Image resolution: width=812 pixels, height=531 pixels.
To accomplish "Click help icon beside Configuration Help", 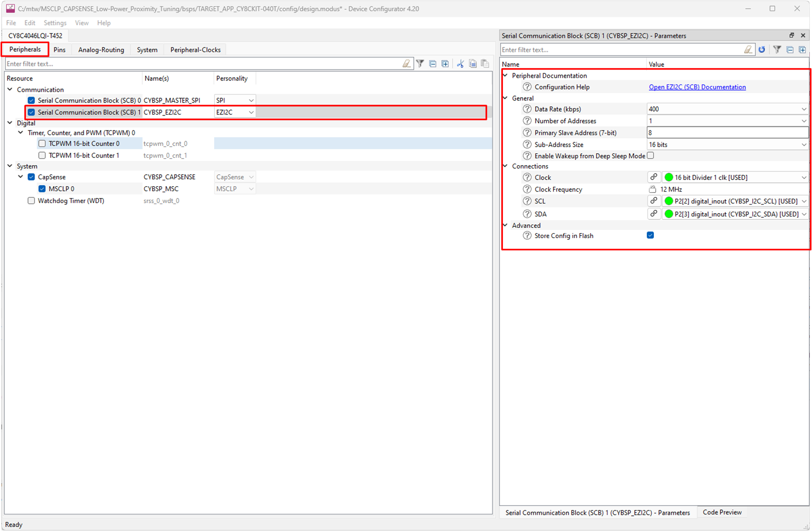I will (x=527, y=87).
